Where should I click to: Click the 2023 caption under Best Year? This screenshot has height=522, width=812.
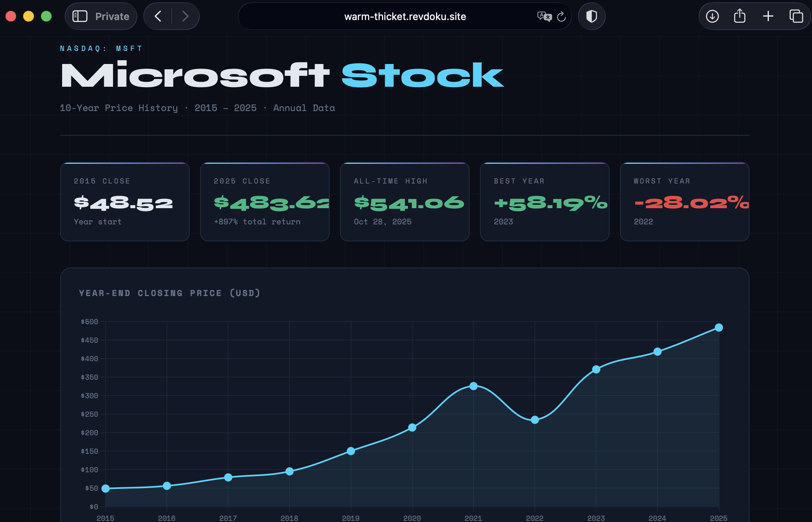(x=504, y=222)
